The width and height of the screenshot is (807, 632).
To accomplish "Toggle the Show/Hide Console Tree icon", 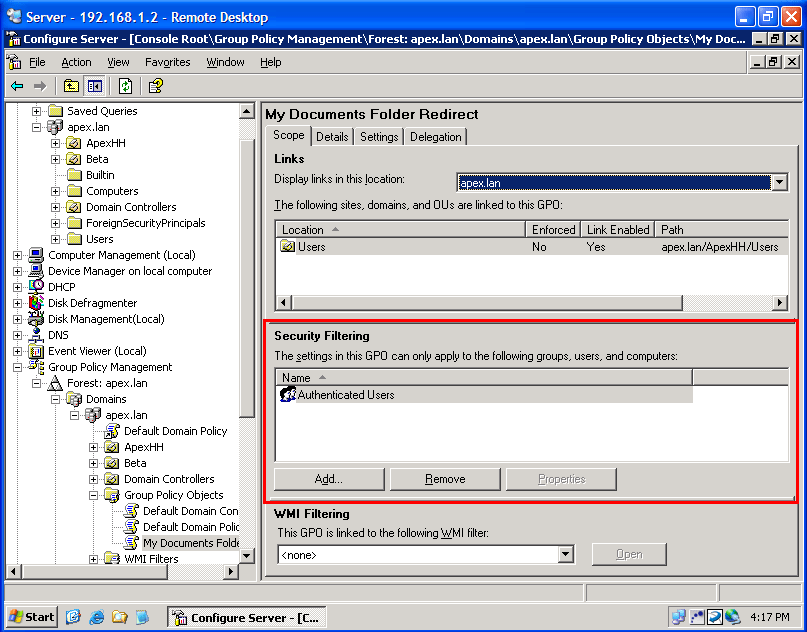I will [x=95, y=86].
